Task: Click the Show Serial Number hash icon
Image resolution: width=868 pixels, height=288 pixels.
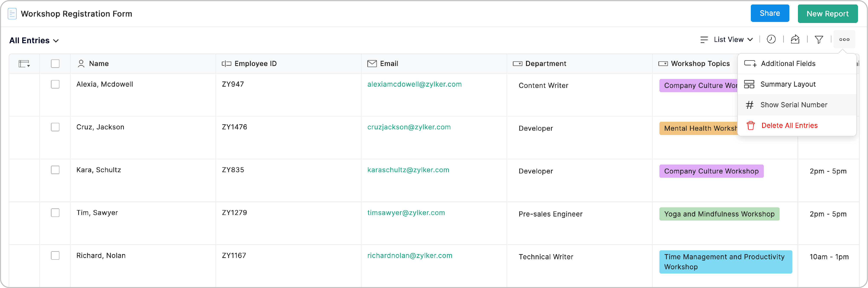Action: 749,105
